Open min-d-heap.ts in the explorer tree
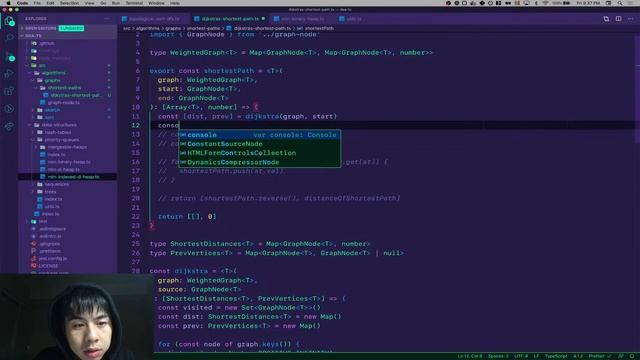Viewport: 640px width, 360px height. [x=67, y=169]
